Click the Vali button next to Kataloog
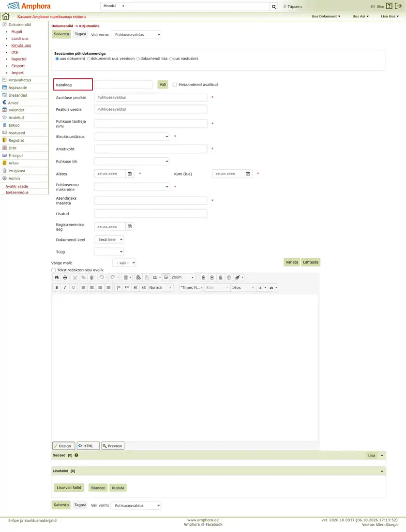406x532 pixels. pos(163,85)
